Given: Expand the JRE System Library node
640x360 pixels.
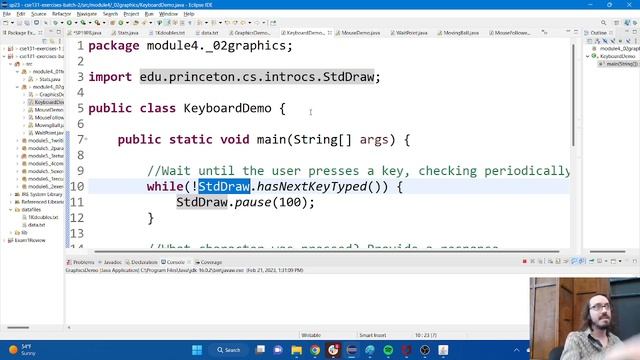Looking at the screenshot, I should click(11, 195).
